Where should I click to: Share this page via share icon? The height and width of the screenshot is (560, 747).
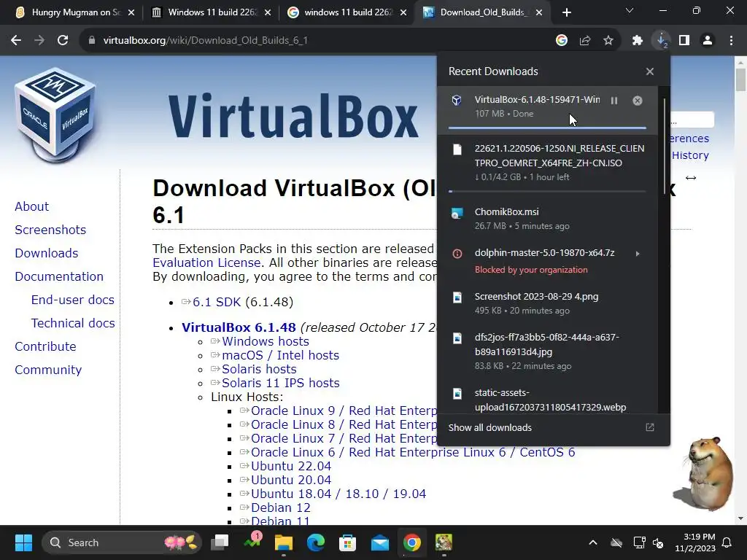[x=585, y=41]
